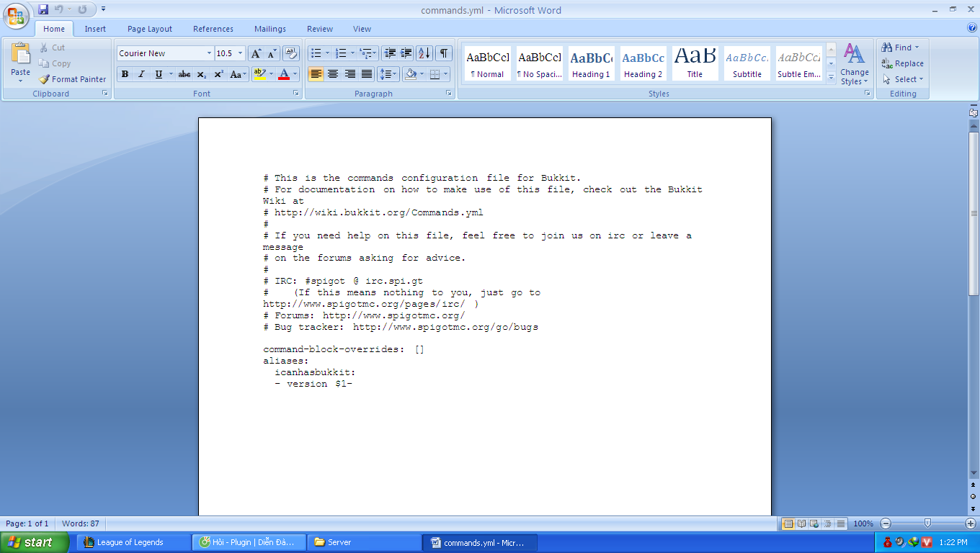This screenshot has width=980, height=553.
Task: Apply the Title style
Action: click(695, 63)
